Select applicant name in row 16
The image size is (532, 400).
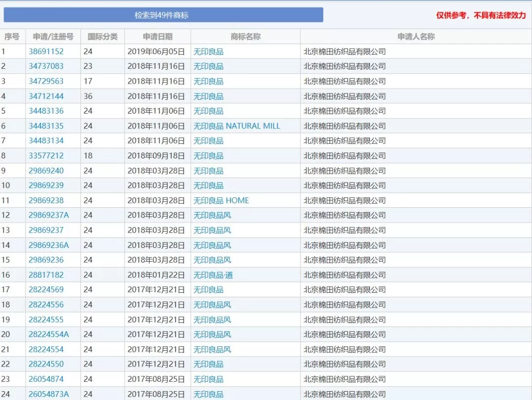(345, 275)
